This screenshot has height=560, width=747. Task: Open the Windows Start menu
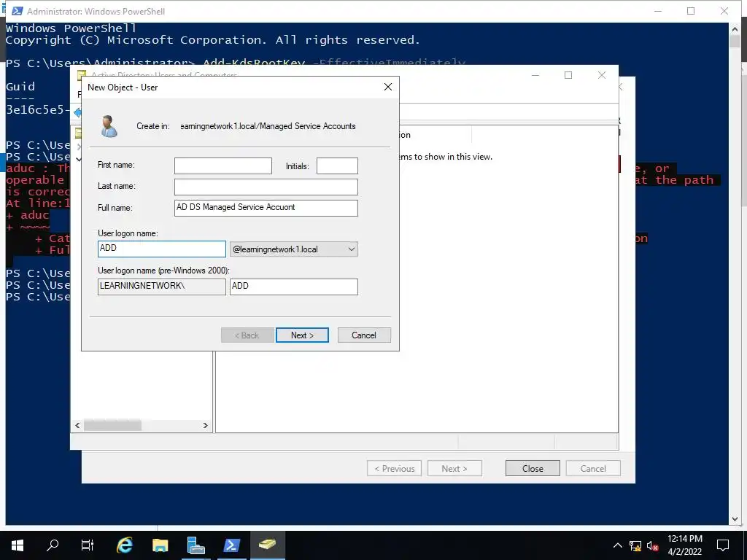tap(18, 545)
